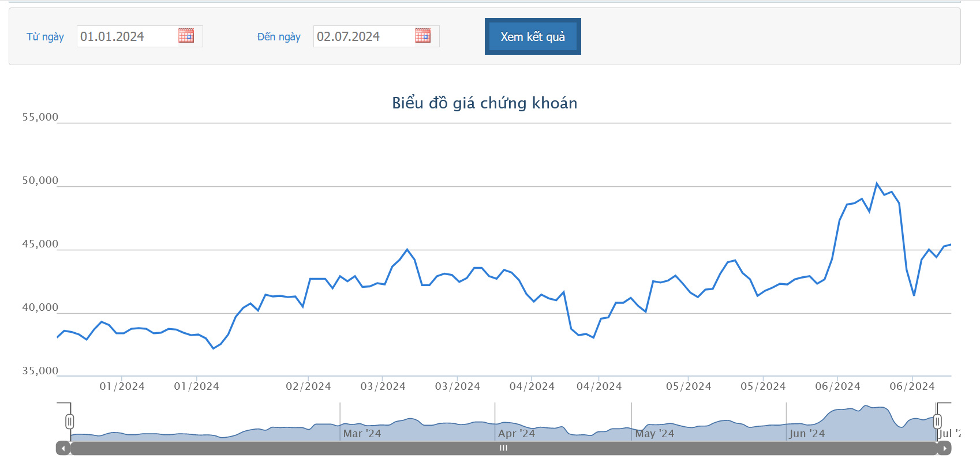Click the price peak above 50,000 line
980x466 pixels.
click(877, 183)
